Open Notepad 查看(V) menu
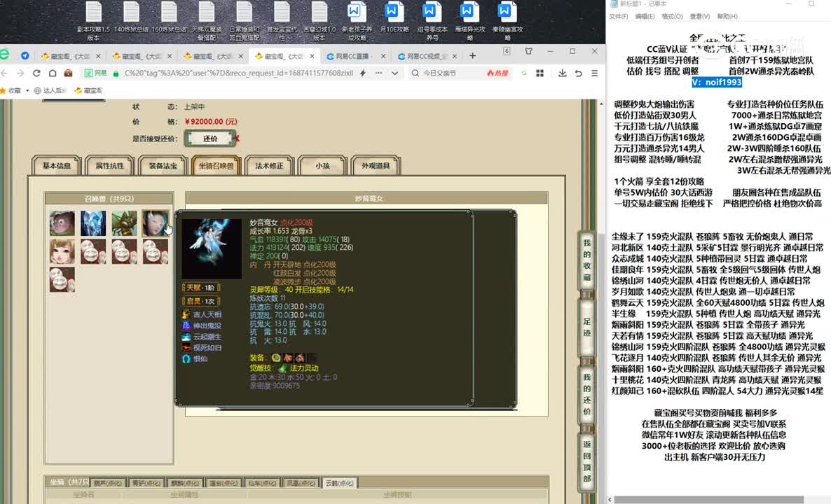The image size is (831, 504). pos(699,16)
